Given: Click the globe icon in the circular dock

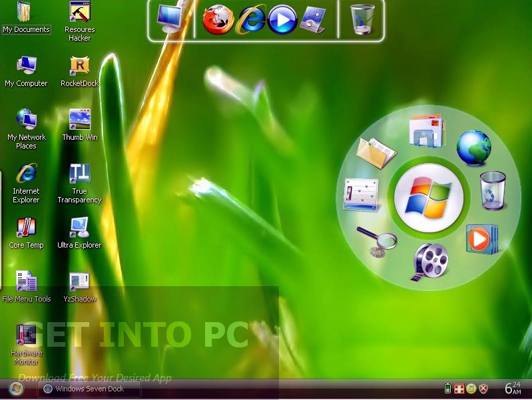Looking at the screenshot, I should (x=473, y=148).
